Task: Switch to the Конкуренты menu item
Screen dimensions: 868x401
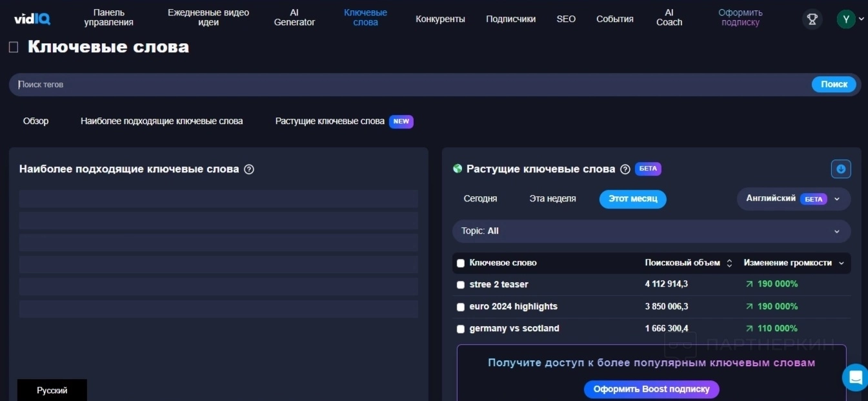Action: [x=440, y=19]
